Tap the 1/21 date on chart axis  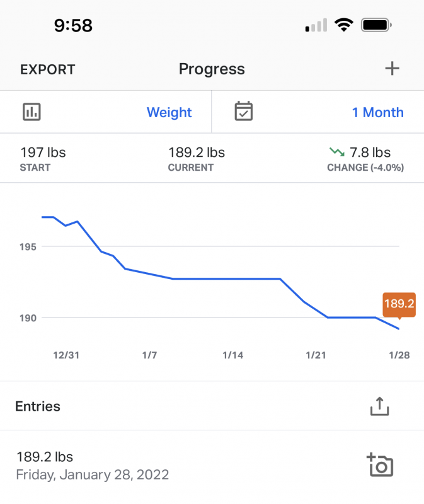coord(316,355)
